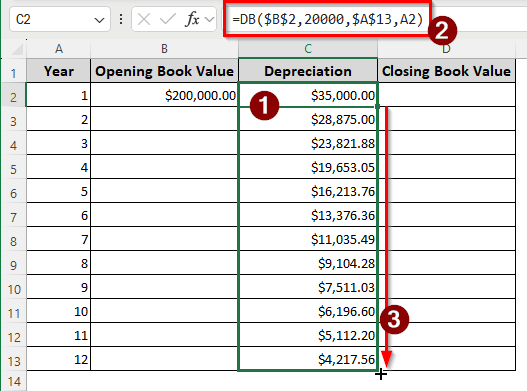Click the Select All corner triangle
The image size is (527, 391).
pyautogui.click(x=17, y=50)
